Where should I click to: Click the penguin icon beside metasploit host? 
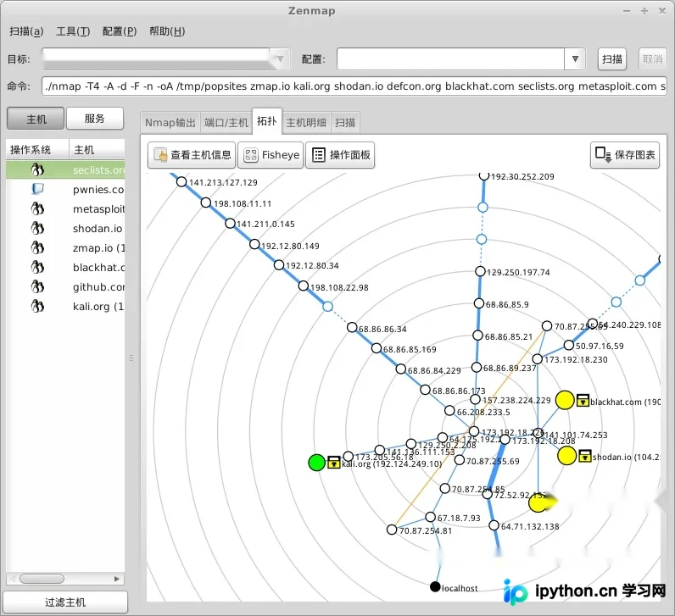tap(37, 208)
